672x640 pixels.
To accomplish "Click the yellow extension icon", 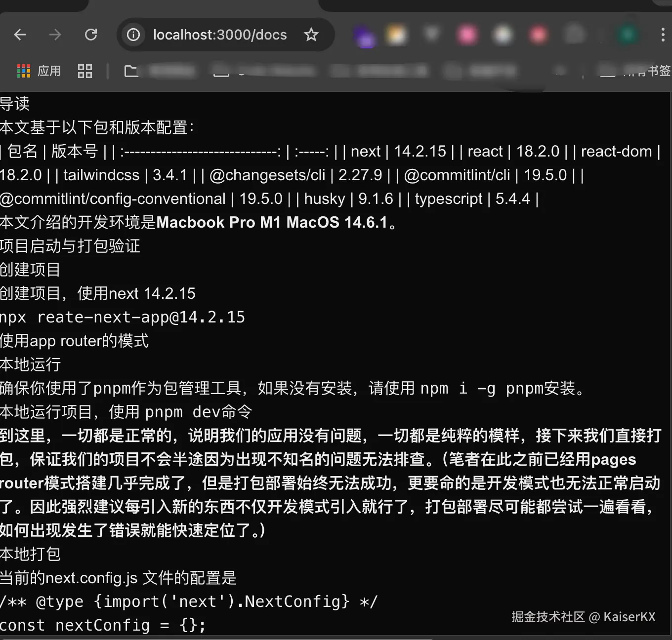I will click(396, 35).
